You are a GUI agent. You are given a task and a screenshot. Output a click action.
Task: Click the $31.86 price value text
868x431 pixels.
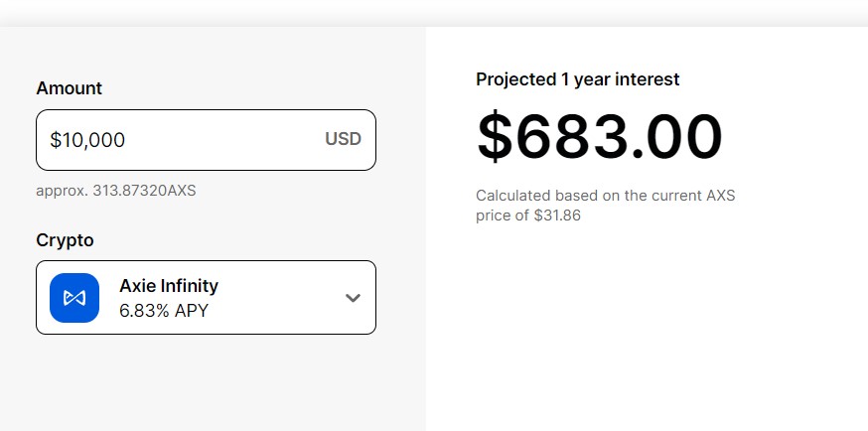pyautogui.click(x=557, y=215)
